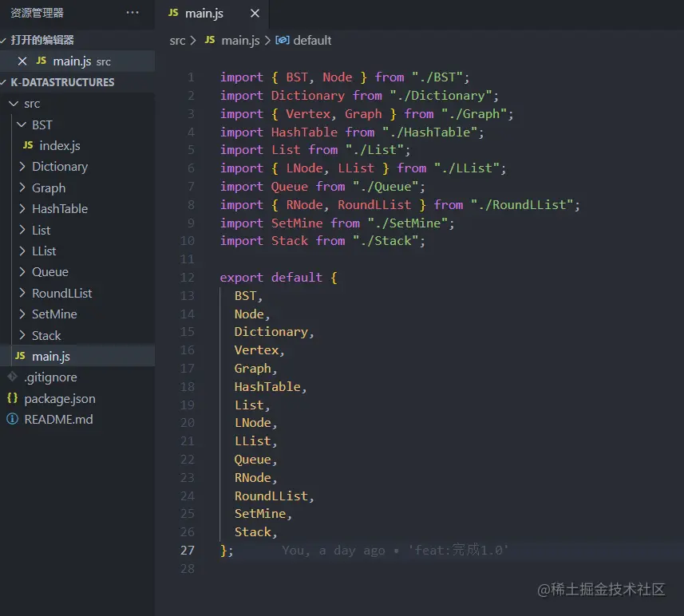
Task: Click the "./Graph" import path string
Action: coord(473,114)
